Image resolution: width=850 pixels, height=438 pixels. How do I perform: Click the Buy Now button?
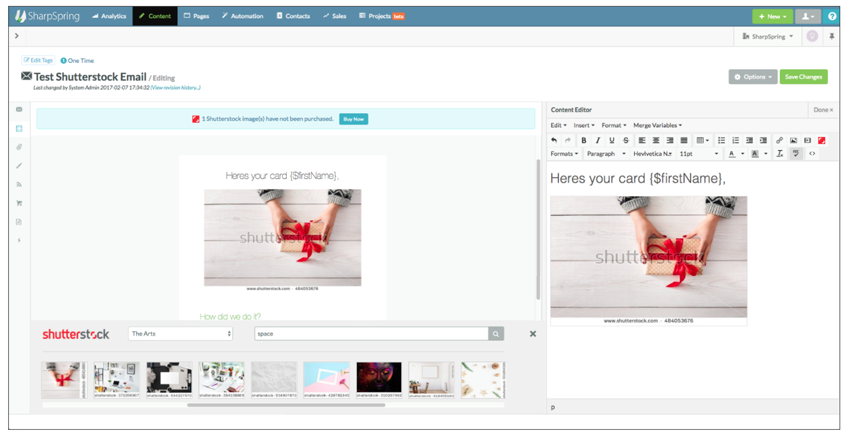[x=353, y=119]
